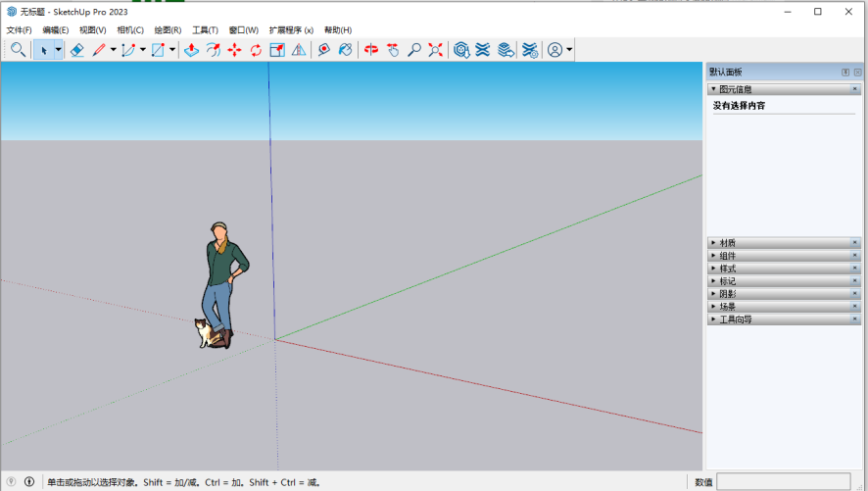Close the 默认面板 tray
This screenshot has height=491, width=868.
[x=857, y=72]
